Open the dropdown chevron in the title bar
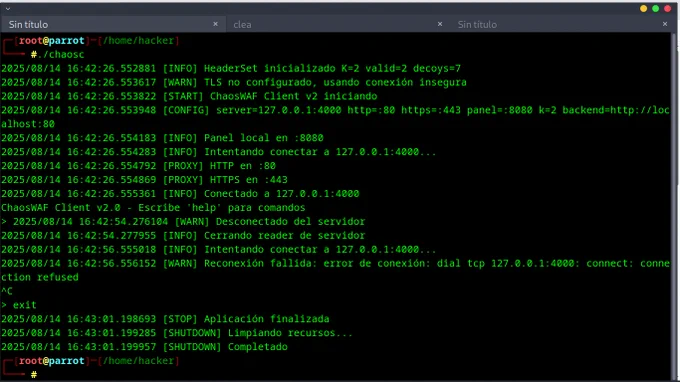Viewport: 680px width, 382px height. (8, 8)
